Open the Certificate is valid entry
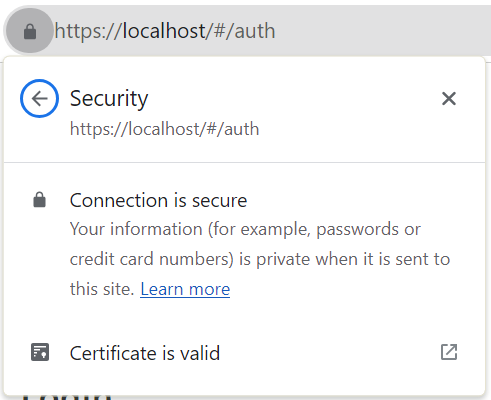 (x=244, y=353)
